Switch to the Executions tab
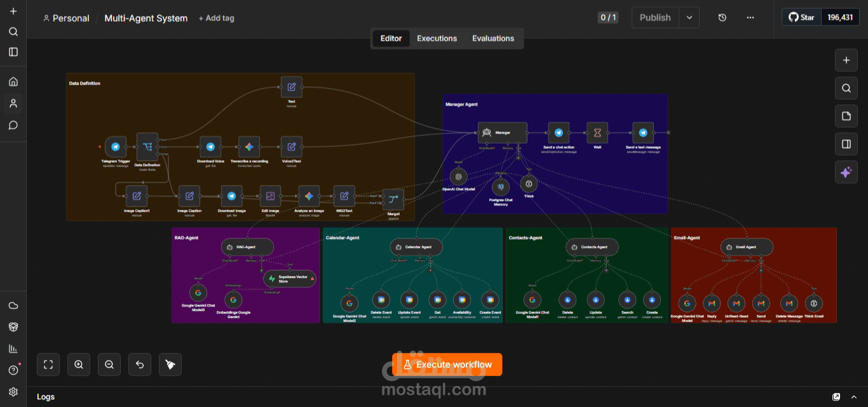Viewport: 868px width, 407px height. (x=437, y=38)
